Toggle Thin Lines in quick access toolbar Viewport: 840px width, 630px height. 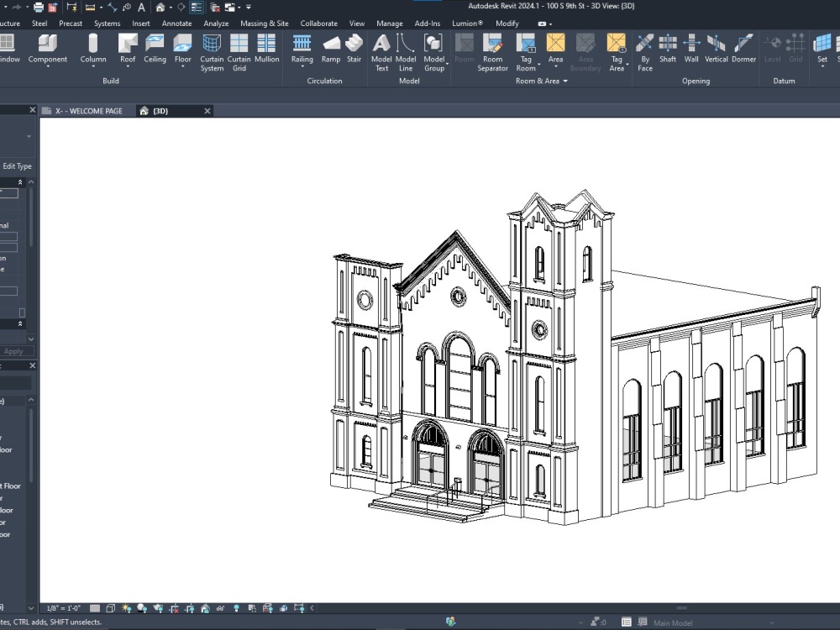tap(197, 8)
